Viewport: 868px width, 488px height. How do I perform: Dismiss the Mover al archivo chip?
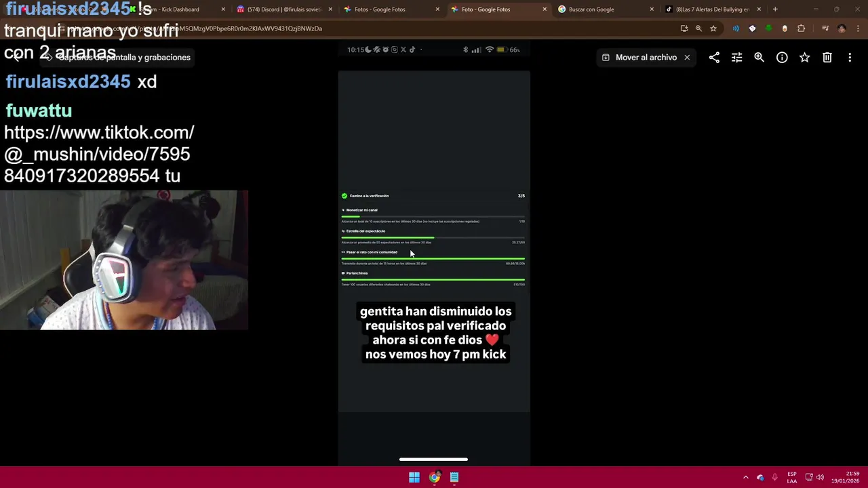pos(687,58)
